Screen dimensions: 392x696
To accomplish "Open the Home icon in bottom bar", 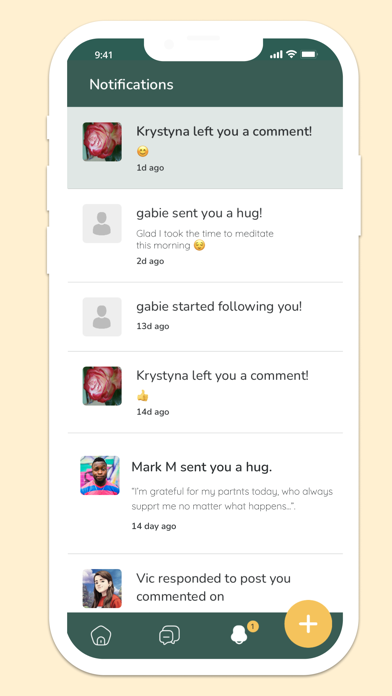I will tap(101, 635).
